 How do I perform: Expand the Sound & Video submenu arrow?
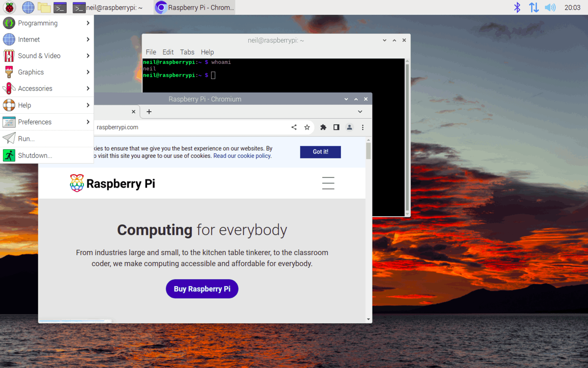point(88,56)
